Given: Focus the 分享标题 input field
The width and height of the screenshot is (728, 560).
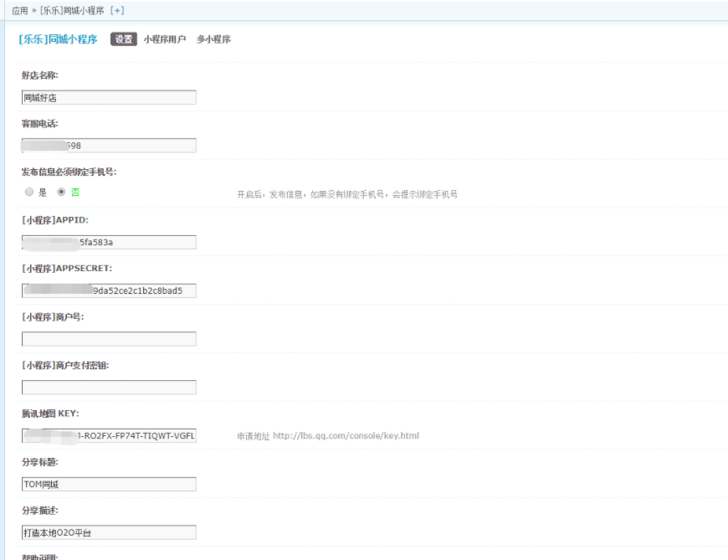Looking at the screenshot, I should click(x=109, y=485).
